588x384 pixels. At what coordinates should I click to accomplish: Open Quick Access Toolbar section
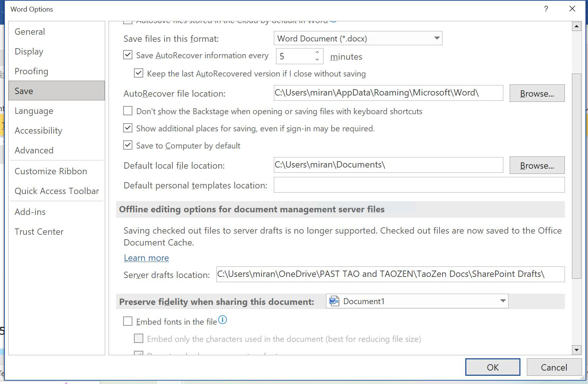(57, 191)
